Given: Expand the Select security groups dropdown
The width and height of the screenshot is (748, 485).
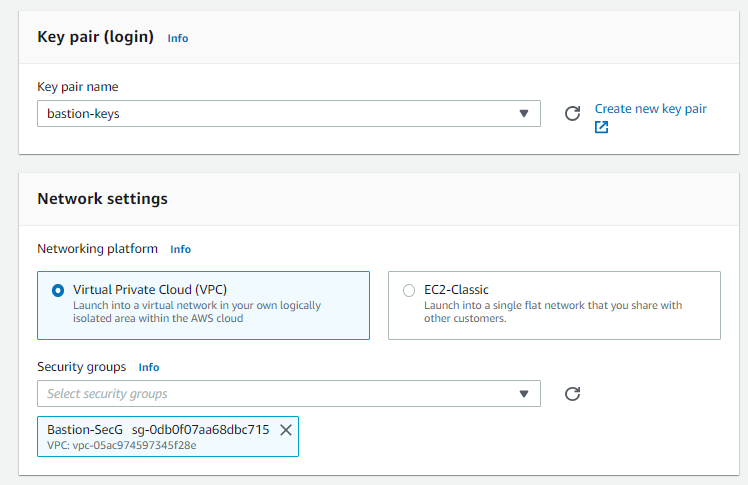Looking at the screenshot, I should click(289, 394).
